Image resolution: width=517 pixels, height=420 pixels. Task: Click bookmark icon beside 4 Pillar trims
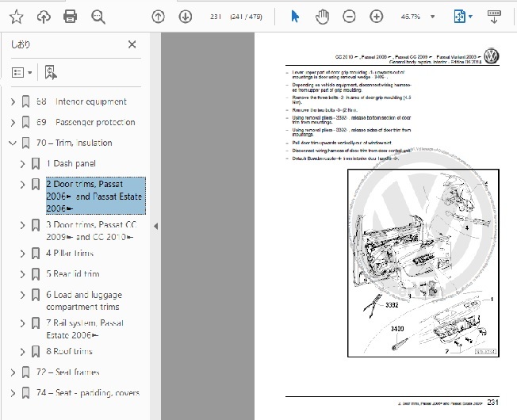pos(36,254)
